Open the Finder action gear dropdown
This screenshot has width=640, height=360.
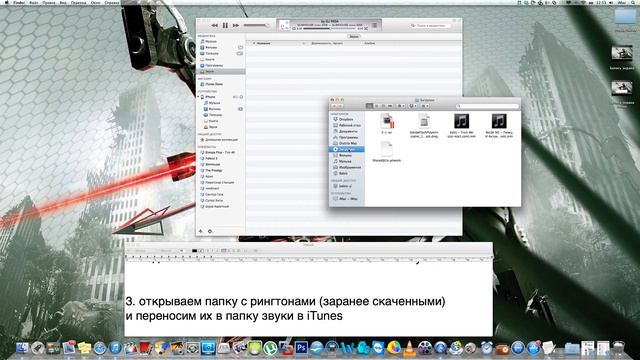point(401,106)
